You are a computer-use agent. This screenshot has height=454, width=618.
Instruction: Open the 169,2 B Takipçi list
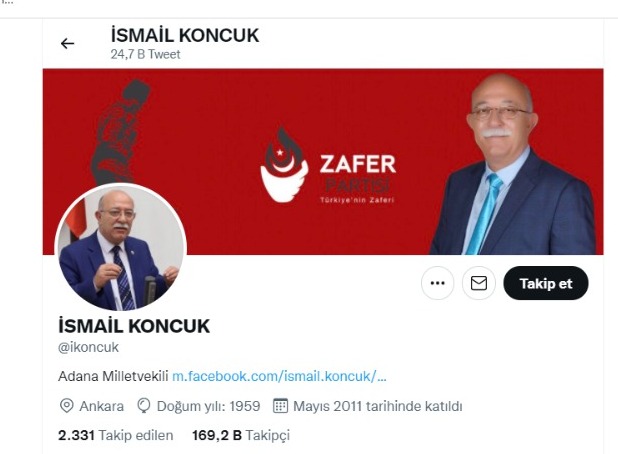[241, 435]
